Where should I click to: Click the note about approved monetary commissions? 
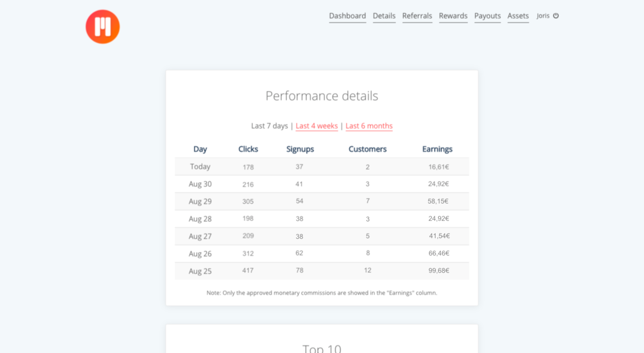tap(322, 293)
